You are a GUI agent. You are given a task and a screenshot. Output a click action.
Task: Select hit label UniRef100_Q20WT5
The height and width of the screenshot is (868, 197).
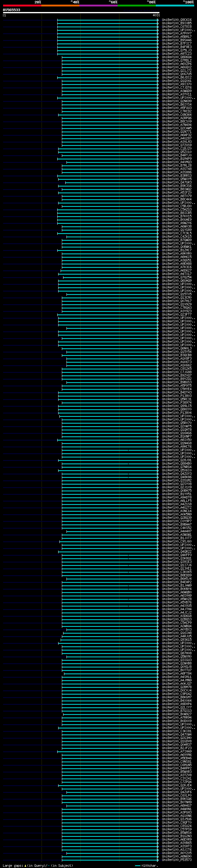pos(177,426)
